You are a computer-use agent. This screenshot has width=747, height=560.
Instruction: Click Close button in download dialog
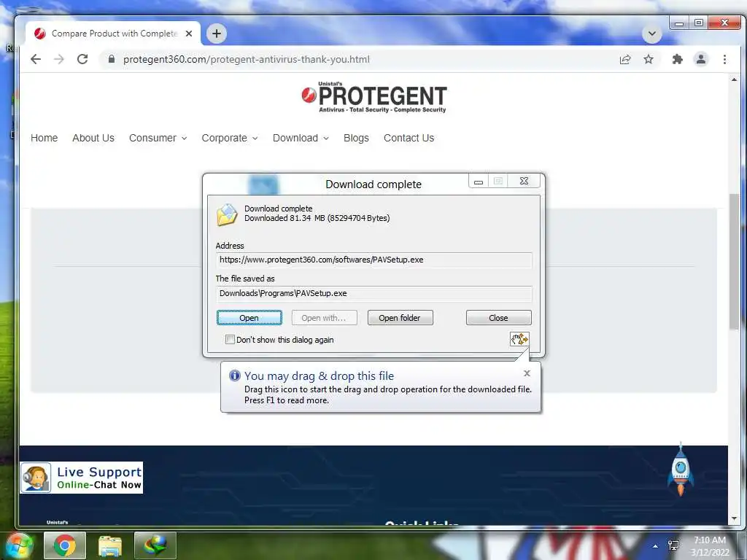[x=498, y=318]
